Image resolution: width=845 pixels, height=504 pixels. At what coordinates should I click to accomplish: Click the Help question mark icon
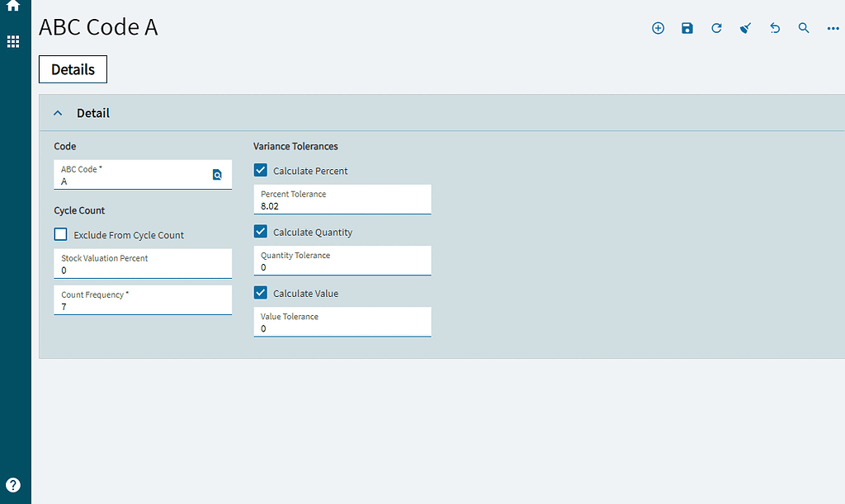pos(12,485)
